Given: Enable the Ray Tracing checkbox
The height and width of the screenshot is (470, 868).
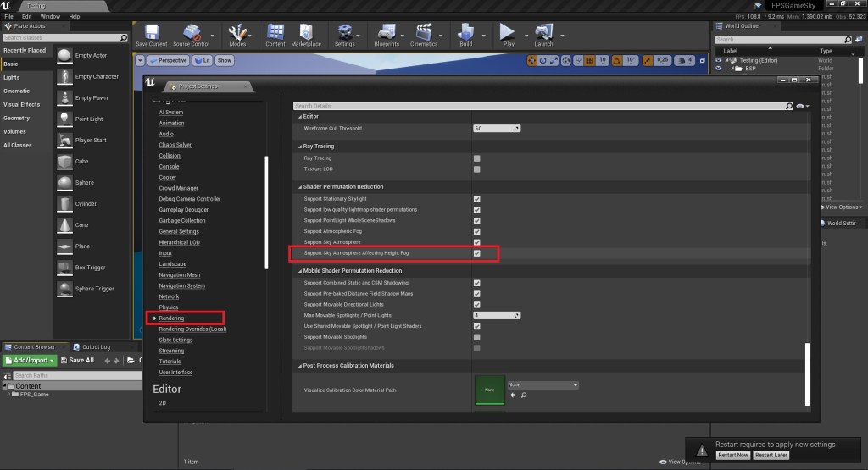Looking at the screenshot, I should point(477,158).
